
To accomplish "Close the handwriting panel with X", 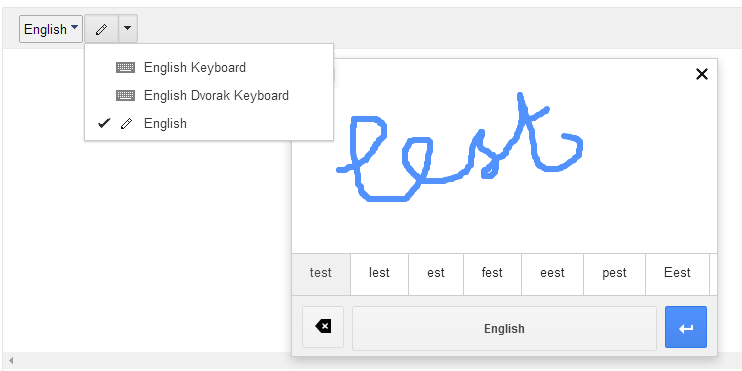I will pos(702,74).
